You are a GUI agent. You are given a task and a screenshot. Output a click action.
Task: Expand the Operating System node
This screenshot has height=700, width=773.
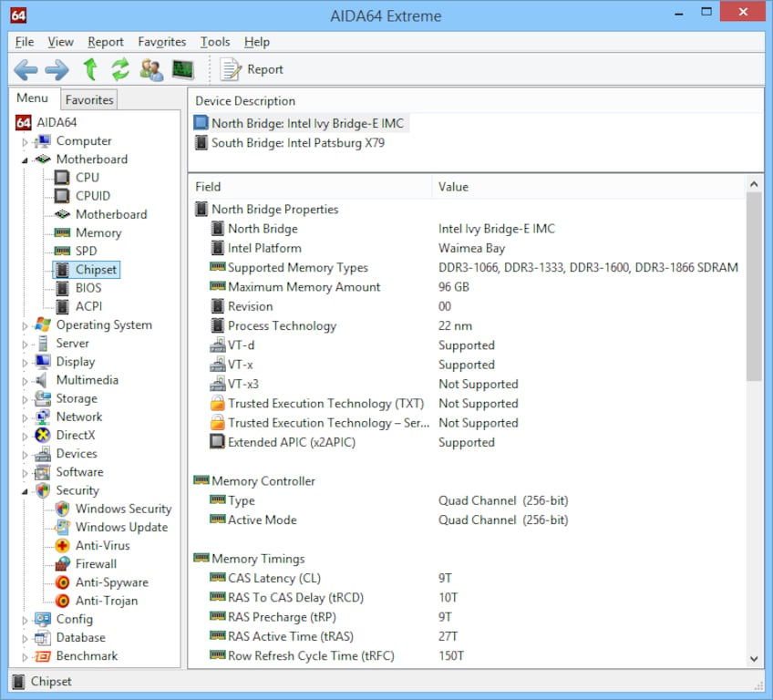pos(26,325)
